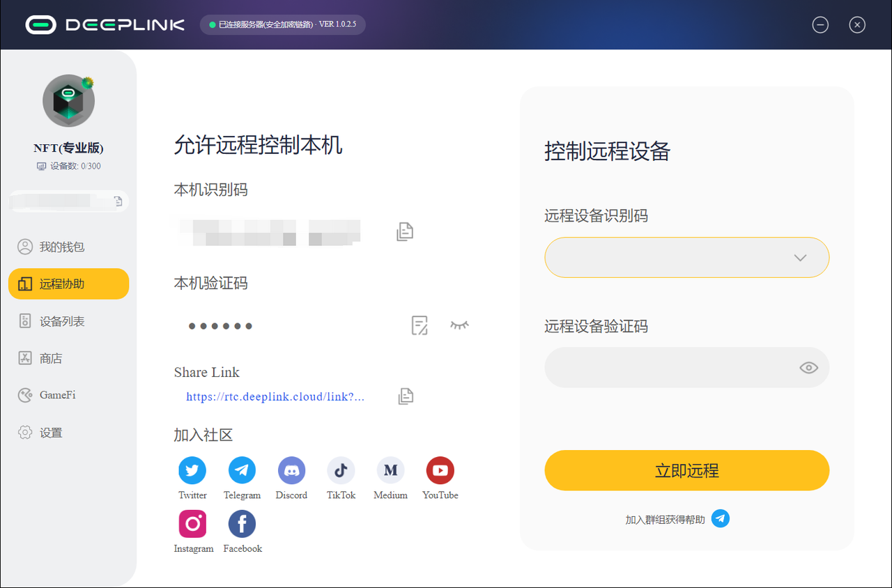This screenshot has height=588, width=892.
Task: Click the DEEPLINK logo
Action: [105, 25]
